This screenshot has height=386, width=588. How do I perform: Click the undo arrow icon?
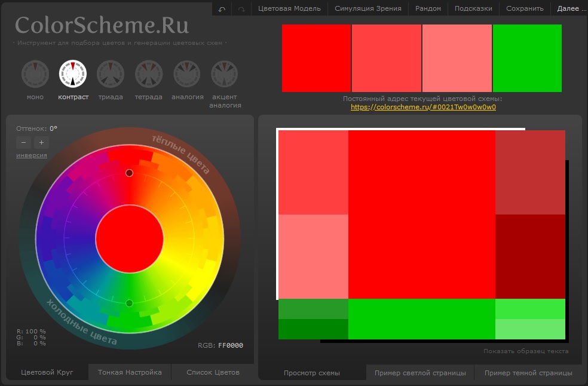click(x=222, y=9)
